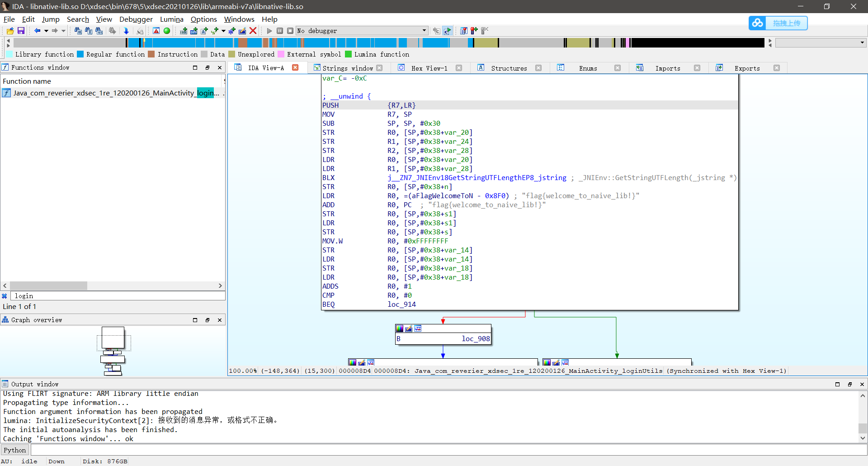
Task: Click the Python interpreter selector button
Action: pos(15,450)
